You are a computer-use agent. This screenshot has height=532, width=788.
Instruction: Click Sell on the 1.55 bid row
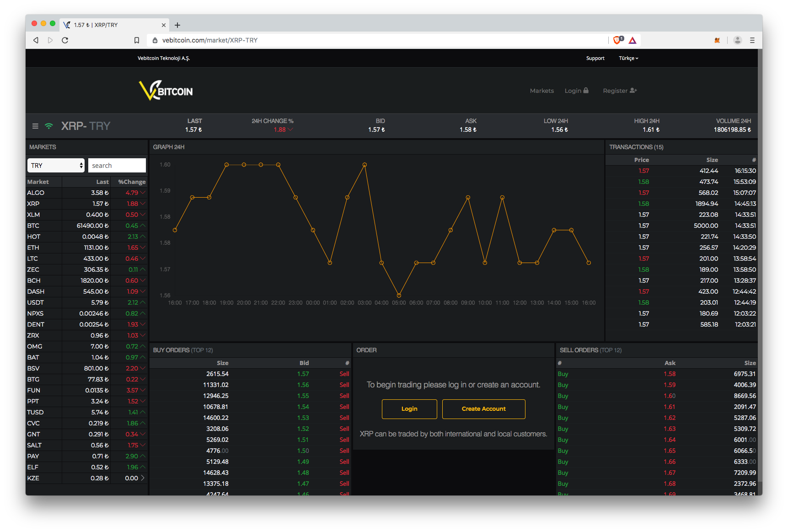(344, 396)
